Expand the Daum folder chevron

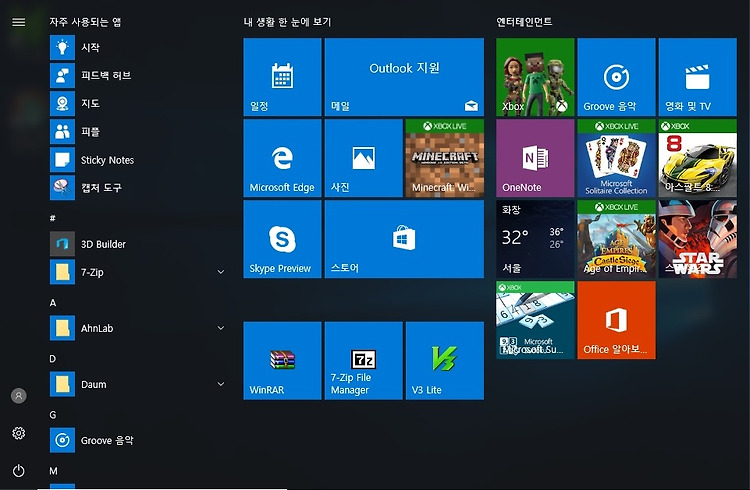click(x=221, y=384)
